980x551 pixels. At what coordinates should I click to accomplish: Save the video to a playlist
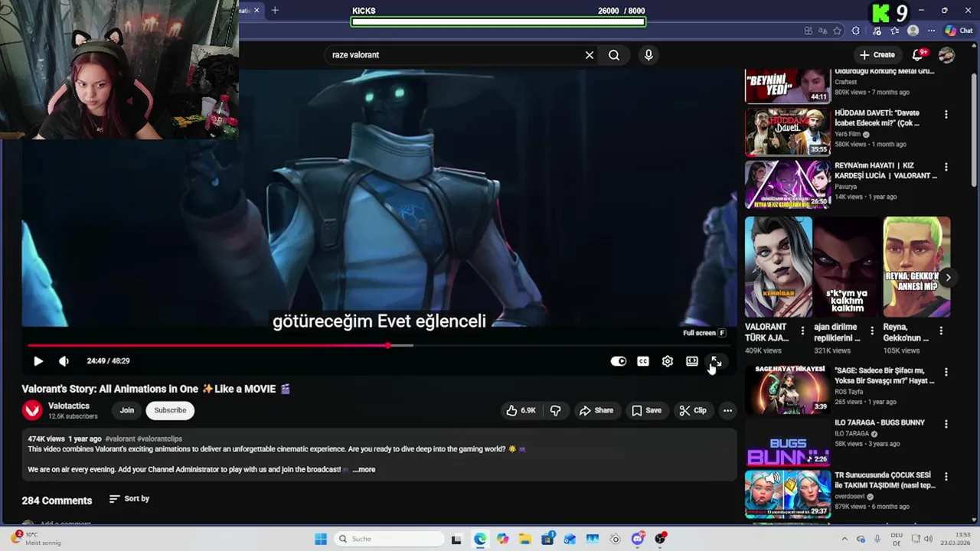(x=647, y=410)
